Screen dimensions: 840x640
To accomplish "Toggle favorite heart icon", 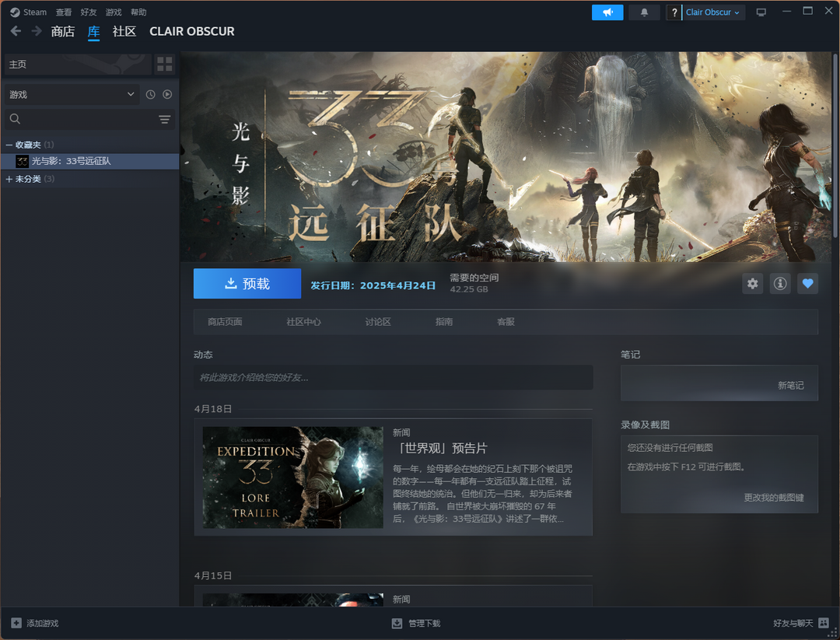I will 807,283.
